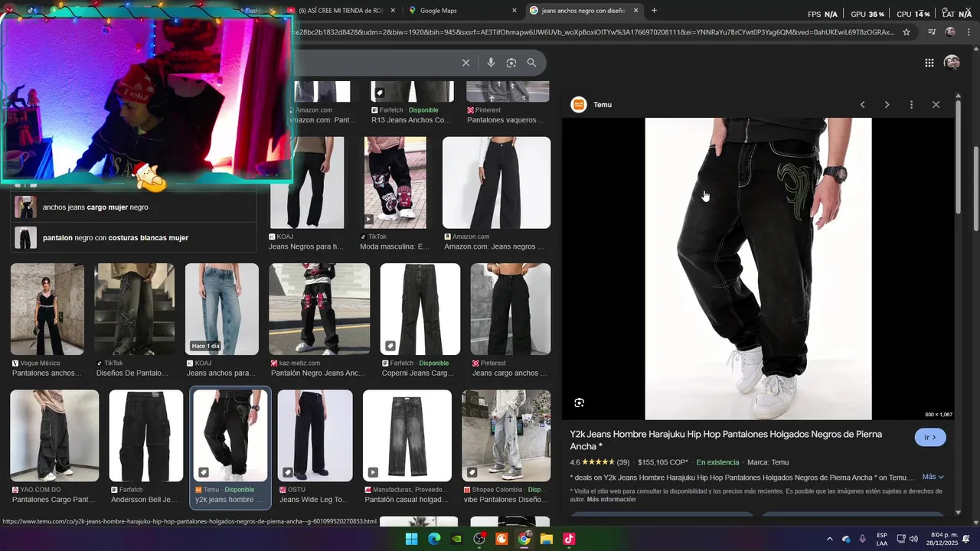The width and height of the screenshot is (980, 551).
Task: Close the Google Maps tab
Action: 514,11
